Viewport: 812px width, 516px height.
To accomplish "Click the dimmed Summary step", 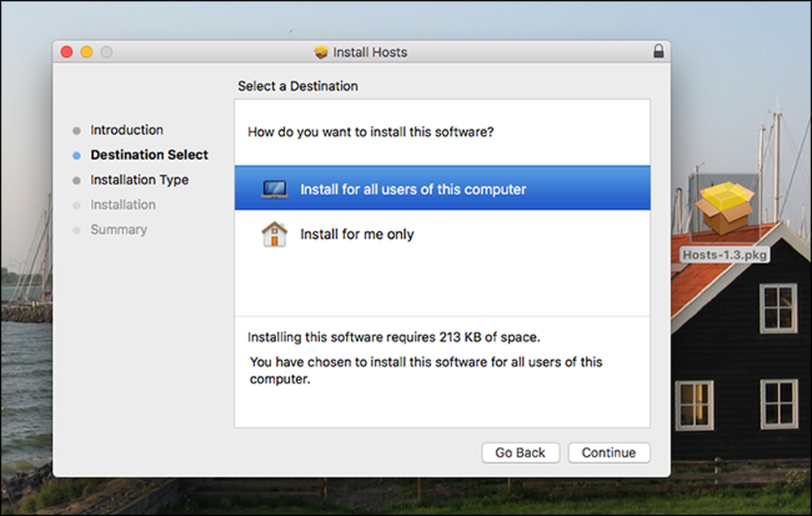I will [x=119, y=229].
